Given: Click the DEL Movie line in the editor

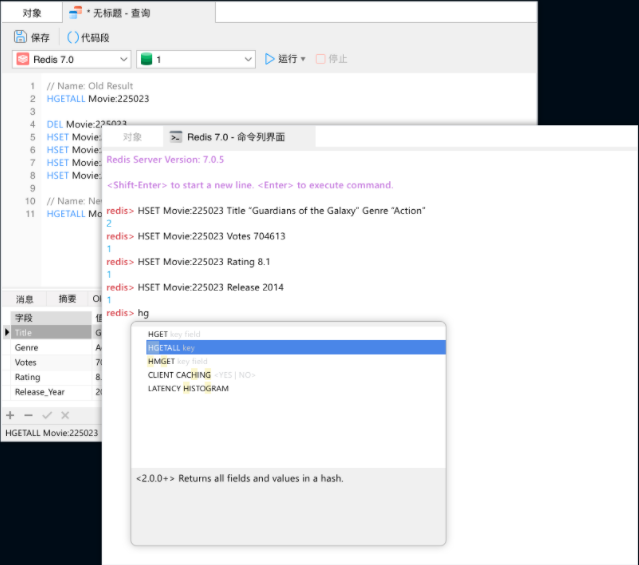Looking at the screenshot, I should (x=86, y=124).
